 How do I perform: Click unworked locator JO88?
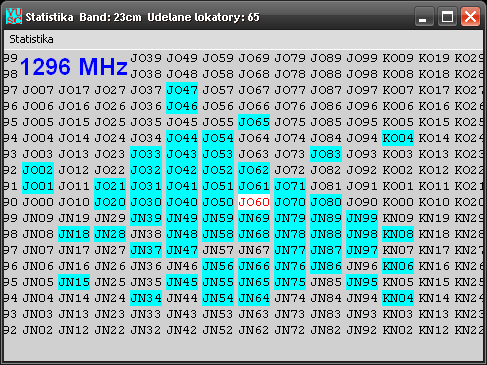point(326,74)
